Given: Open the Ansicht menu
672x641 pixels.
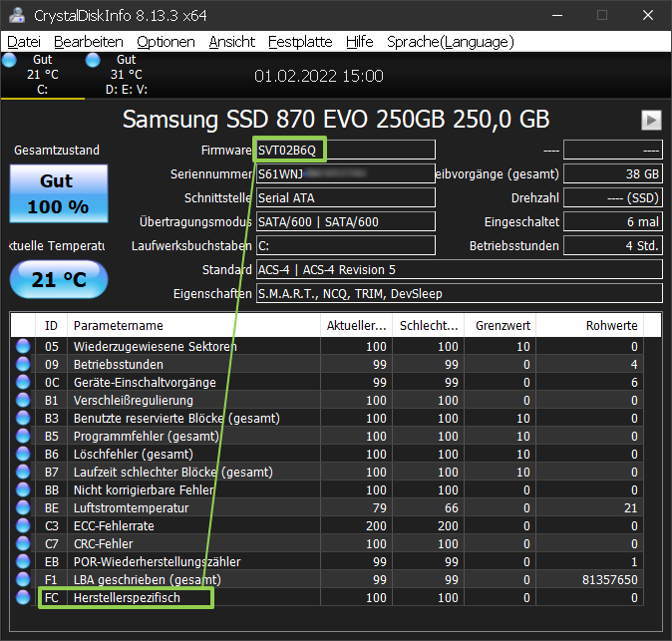Looking at the screenshot, I should [232, 42].
